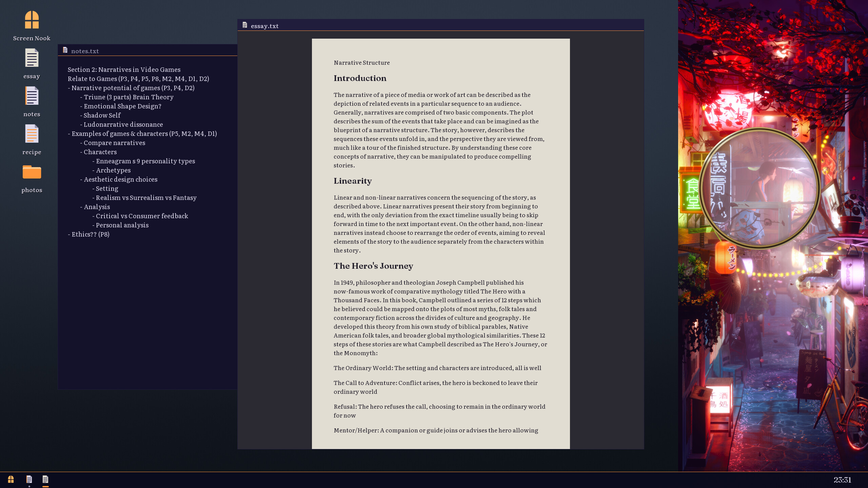Check the 23:31 taskbar clock

pos(842,480)
